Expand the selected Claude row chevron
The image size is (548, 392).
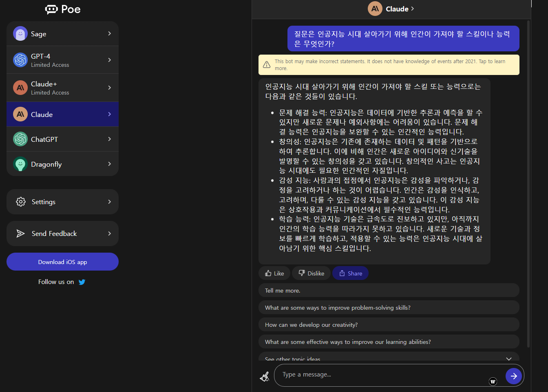[x=109, y=114]
